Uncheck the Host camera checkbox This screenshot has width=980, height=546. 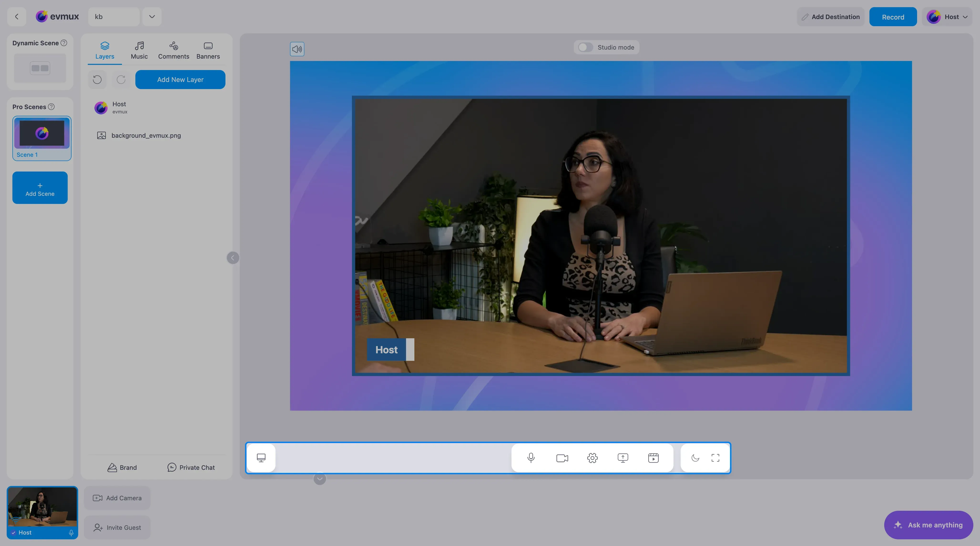coord(13,532)
